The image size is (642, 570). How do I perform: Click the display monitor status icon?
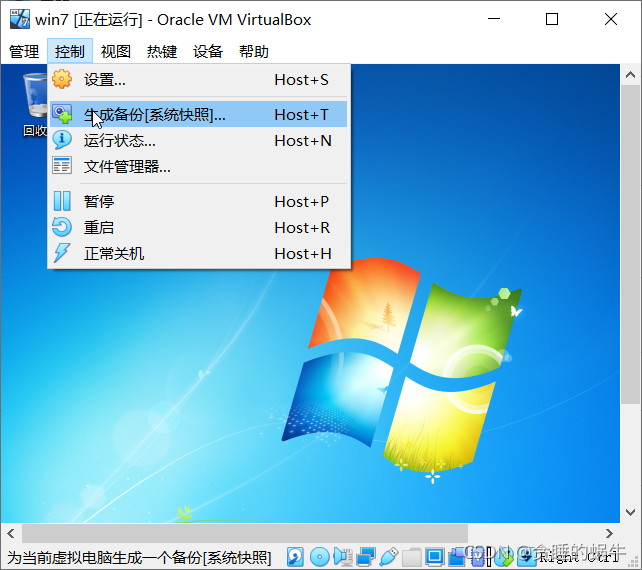434,556
